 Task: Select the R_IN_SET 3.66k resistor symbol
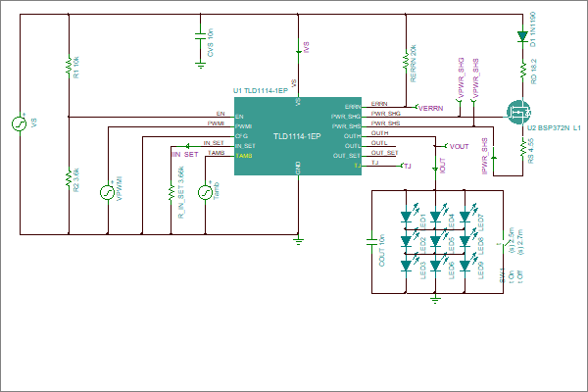click(x=171, y=192)
